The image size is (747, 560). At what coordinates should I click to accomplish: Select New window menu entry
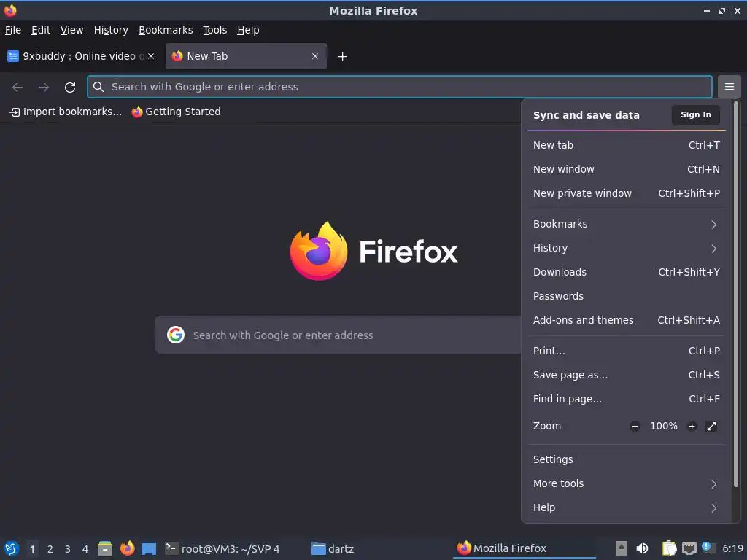[626, 169]
